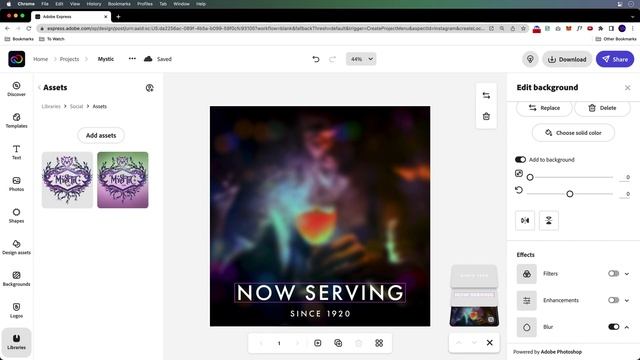Enable the Filters toggle
The height and width of the screenshot is (360, 640).
coord(613,273)
